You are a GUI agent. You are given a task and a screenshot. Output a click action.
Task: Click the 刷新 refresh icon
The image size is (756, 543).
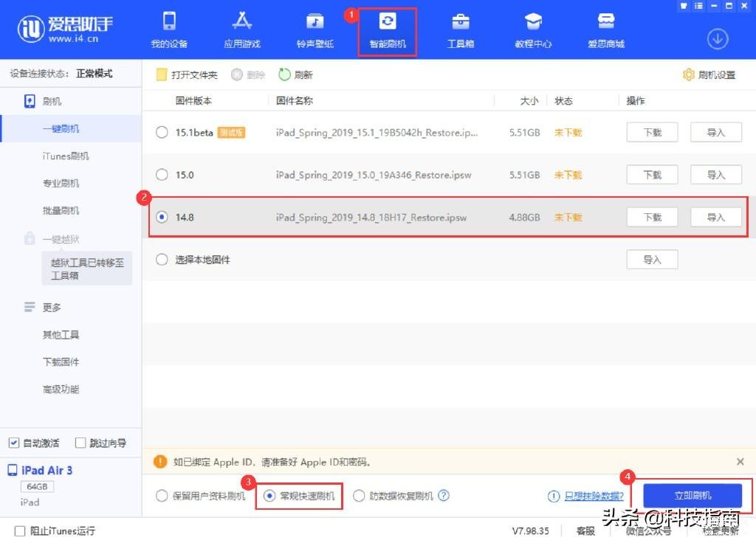click(x=284, y=75)
